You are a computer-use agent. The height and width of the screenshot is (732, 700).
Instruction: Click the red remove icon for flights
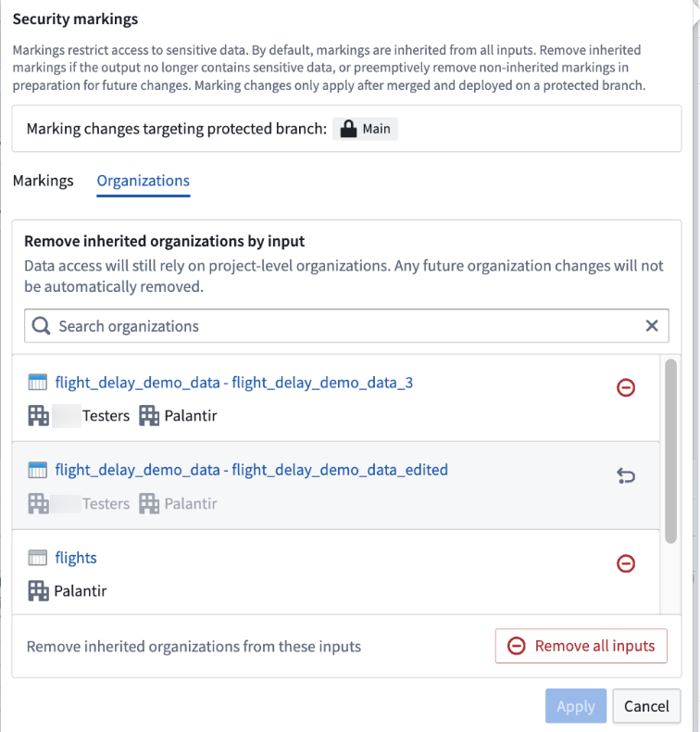pyautogui.click(x=626, y=563)
